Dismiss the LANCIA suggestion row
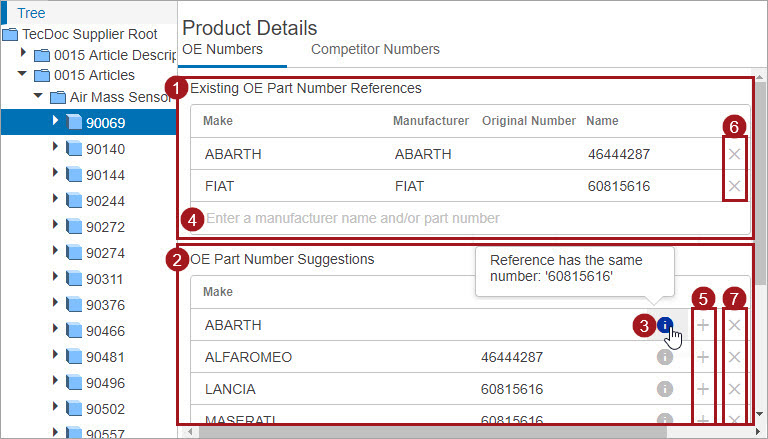Viewport: 768px width, 439px height. pos(734,389)
